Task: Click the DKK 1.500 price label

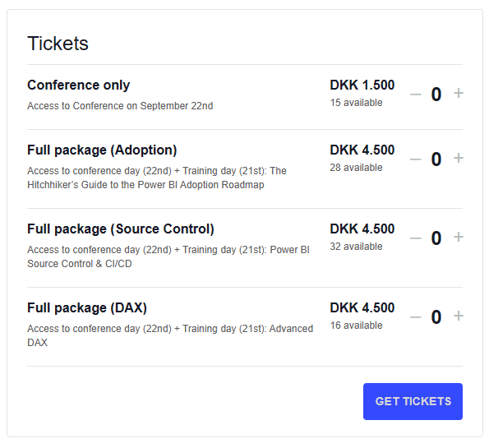Action: (362, 85)
